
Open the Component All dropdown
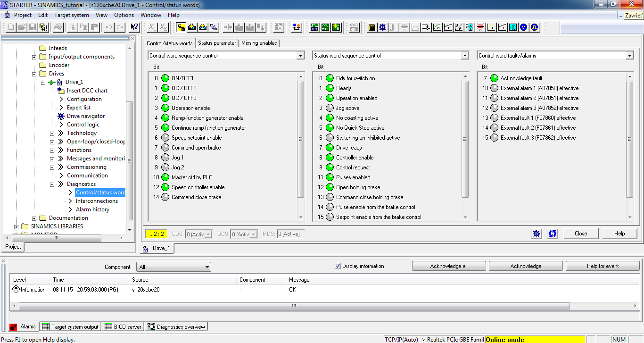[173, 267]
